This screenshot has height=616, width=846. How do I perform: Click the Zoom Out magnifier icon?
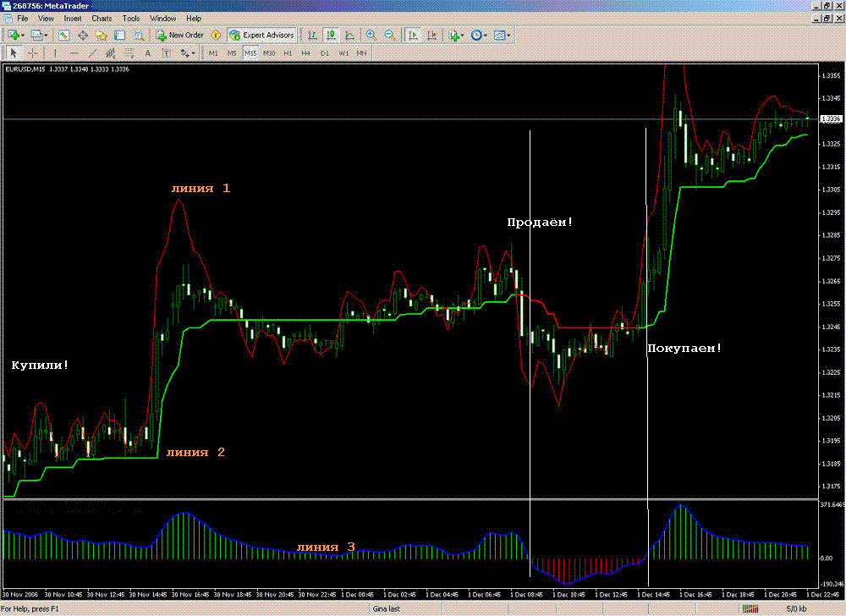click(390, 36)
